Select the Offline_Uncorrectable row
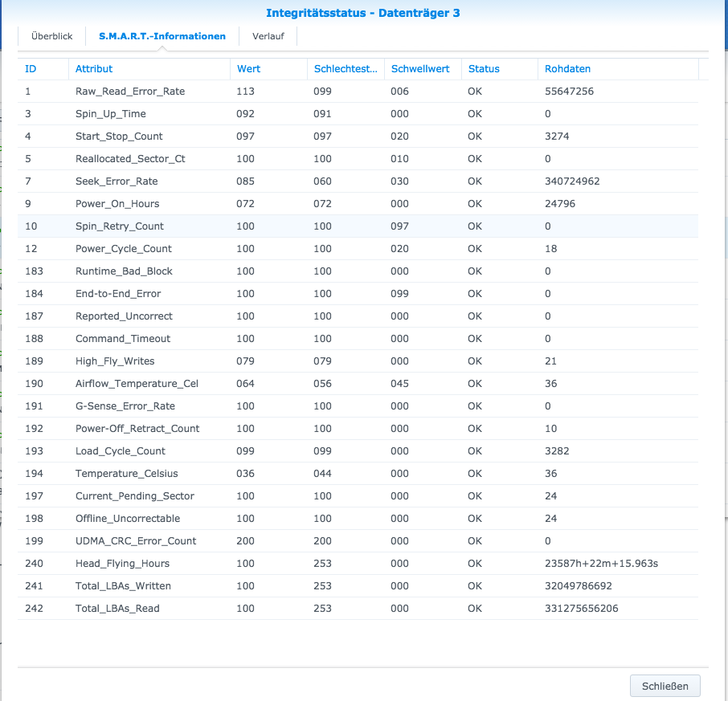 pyautogui.click(x=358, y=519)
